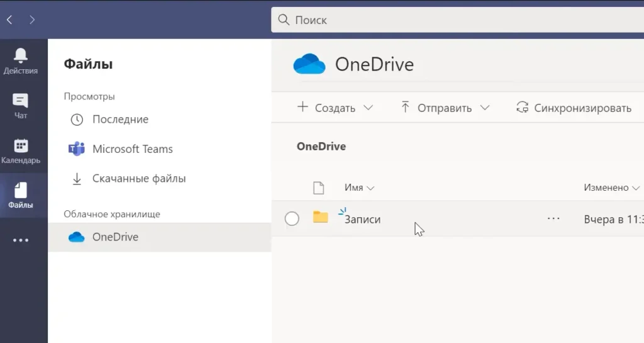The image size is (644, 343).
Task: Click the plus icon beside Создать
Action: [303, 107]
